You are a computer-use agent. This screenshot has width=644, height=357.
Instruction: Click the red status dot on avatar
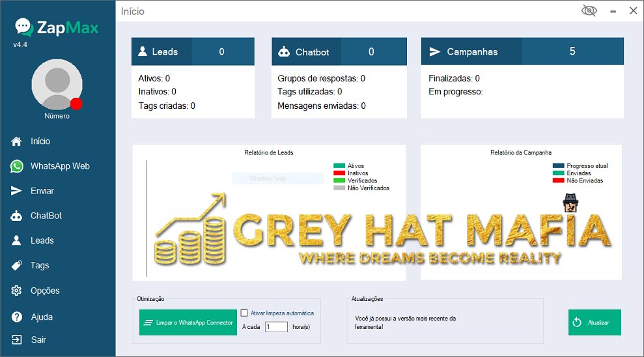(76, 104)
